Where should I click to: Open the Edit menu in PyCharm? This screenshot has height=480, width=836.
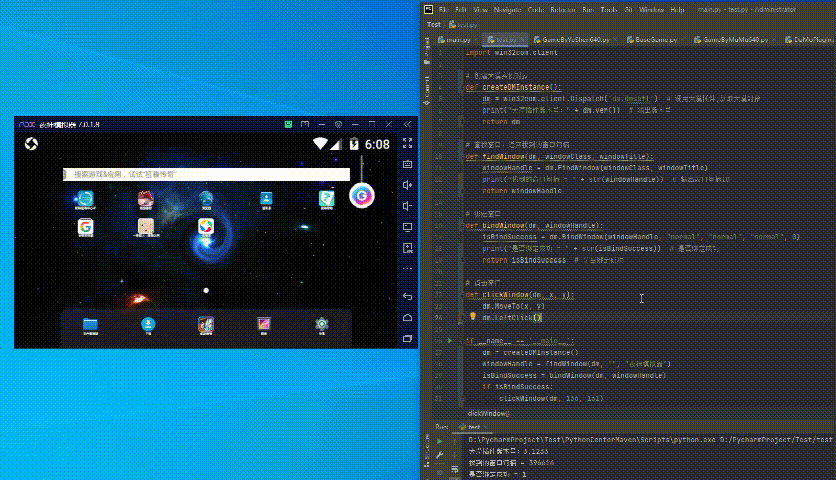pos(461,10)
